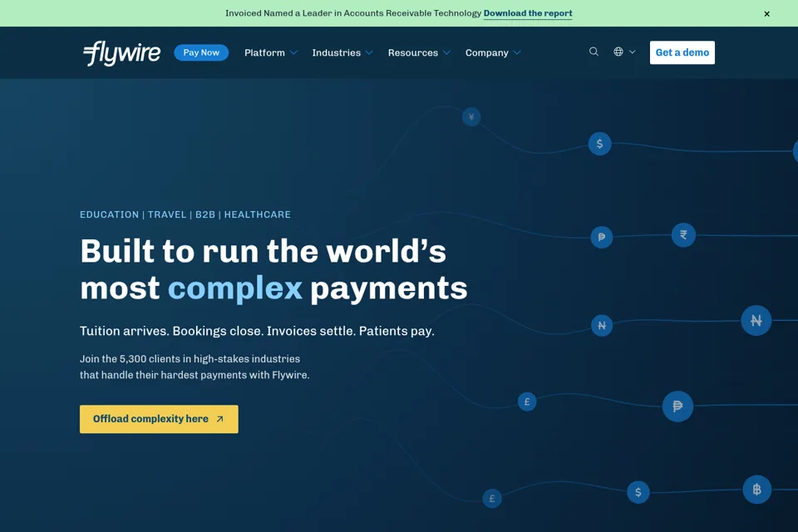Open the Industries menu item
The width and height of the screenshot is (798, 532).
[337, 52]
